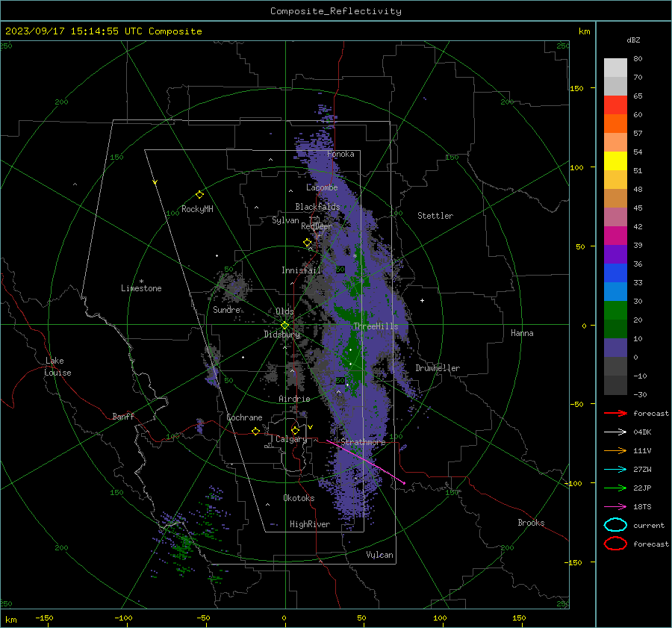Click the RockyMH label

tap(197, 209)
